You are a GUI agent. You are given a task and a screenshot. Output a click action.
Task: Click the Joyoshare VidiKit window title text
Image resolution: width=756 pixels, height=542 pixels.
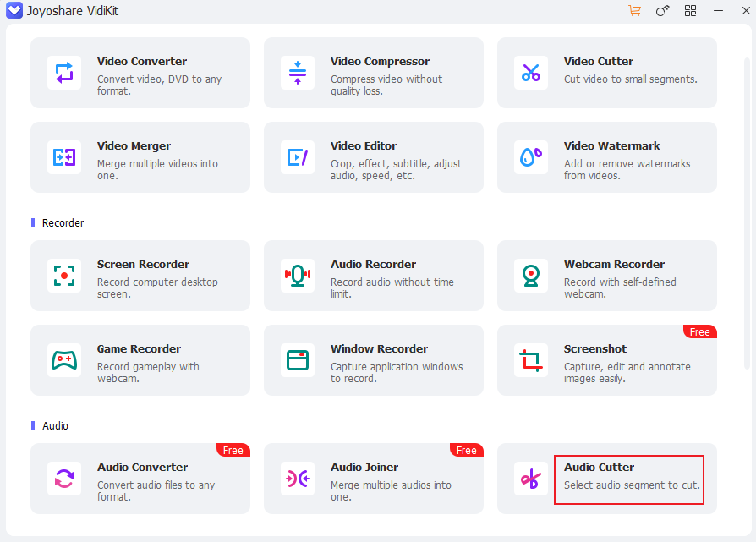coord(73,11)
